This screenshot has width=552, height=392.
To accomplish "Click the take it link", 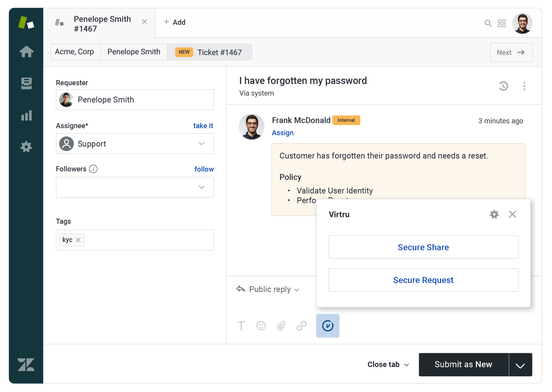I will tap(203, 126).
